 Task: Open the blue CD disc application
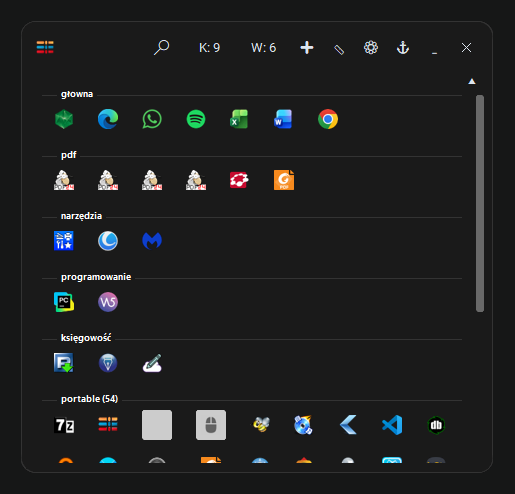click(303, 425)
